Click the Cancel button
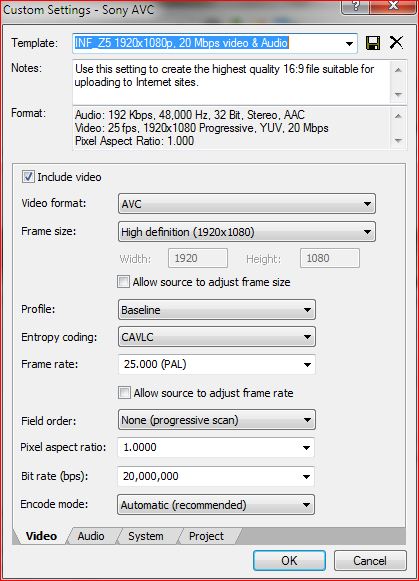This screenshot has width=419, height=581. (x=370, y=561)
